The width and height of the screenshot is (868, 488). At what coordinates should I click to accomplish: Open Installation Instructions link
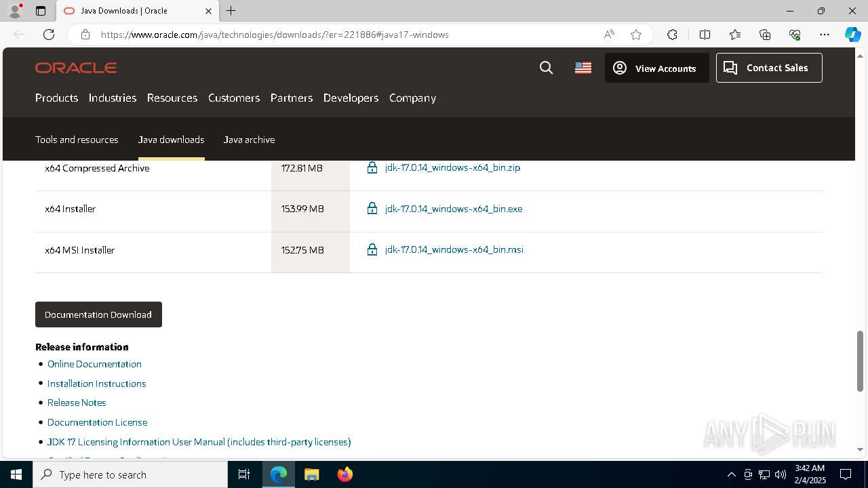(96, 384)
